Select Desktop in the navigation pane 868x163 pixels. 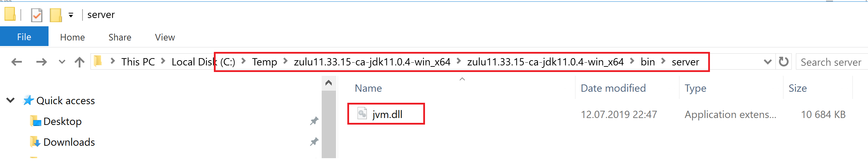click(x=62, y=121)
